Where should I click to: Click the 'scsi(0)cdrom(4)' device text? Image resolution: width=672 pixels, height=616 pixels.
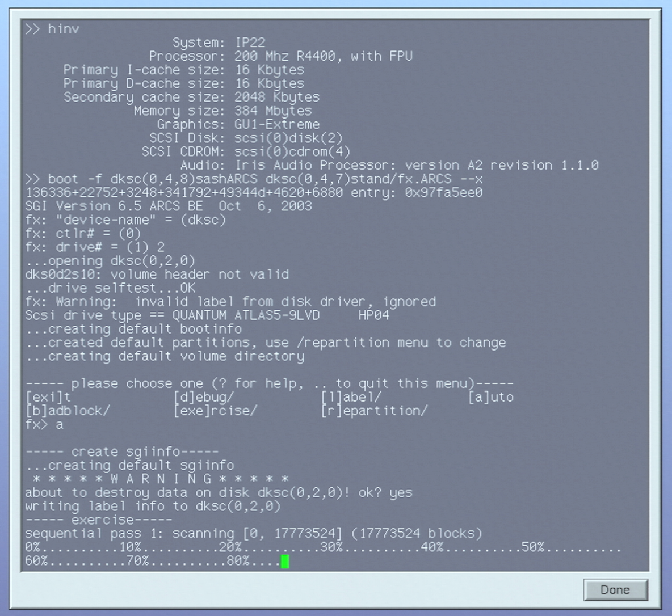coord(292,152)
